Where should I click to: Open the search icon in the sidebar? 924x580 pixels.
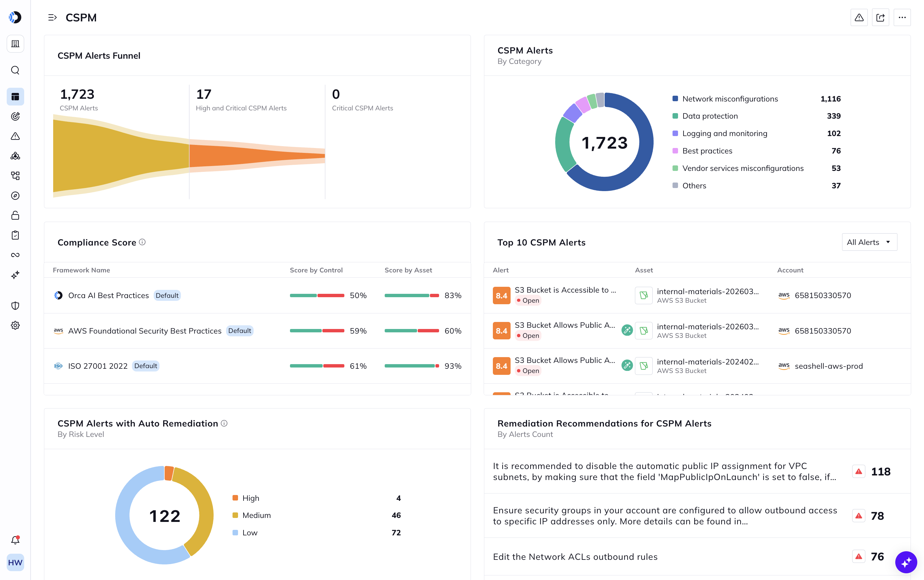[15, 70]
